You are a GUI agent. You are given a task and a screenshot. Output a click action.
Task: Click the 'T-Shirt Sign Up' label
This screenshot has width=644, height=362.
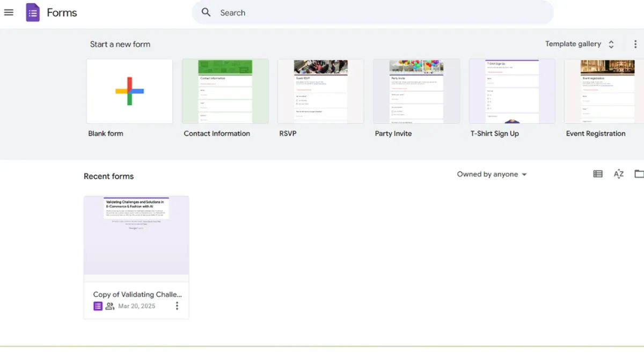pyautogui.click(x=495, y=134)
